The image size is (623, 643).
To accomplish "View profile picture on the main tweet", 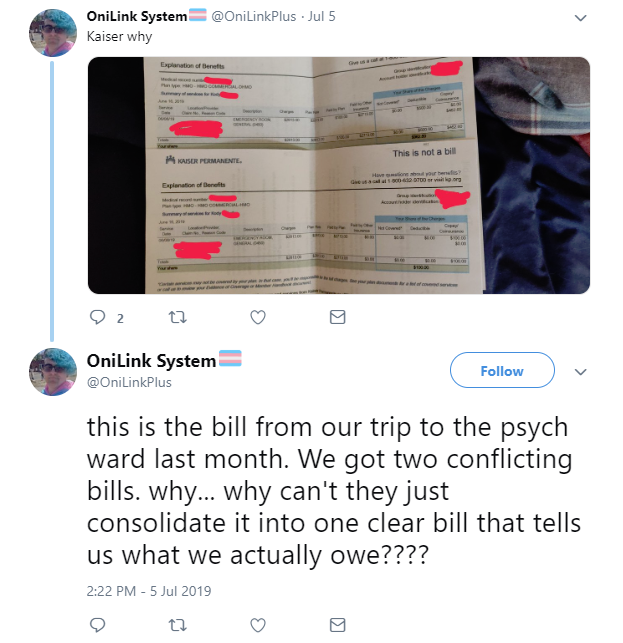I will point(52,372).
